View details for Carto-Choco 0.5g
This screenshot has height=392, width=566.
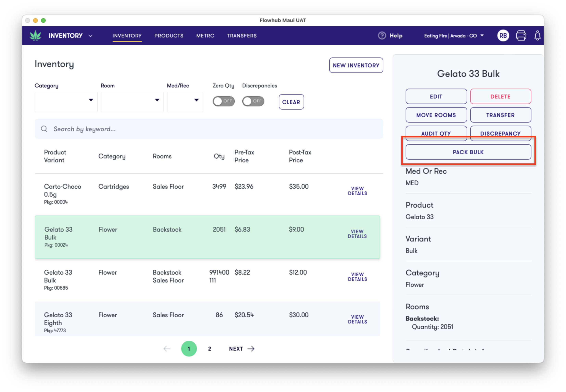[357, 191]
